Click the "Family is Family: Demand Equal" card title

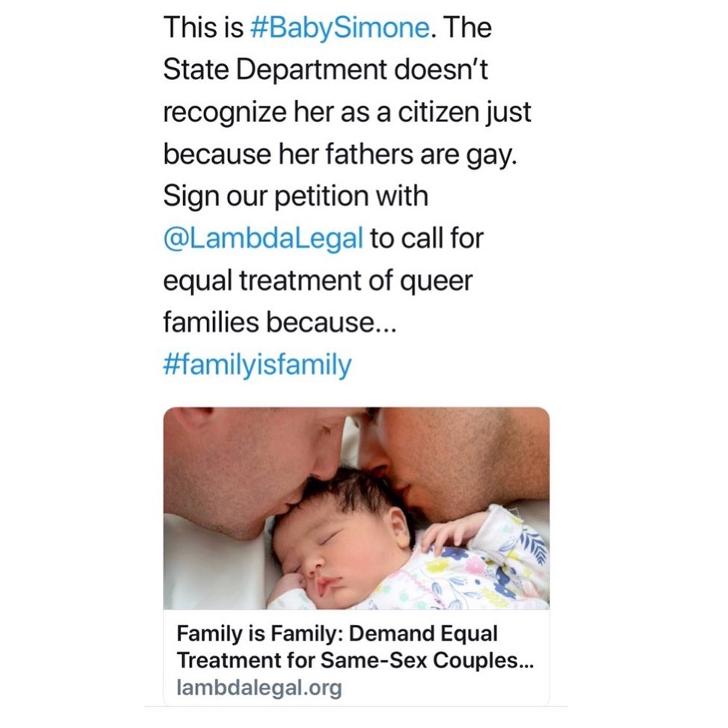[336, 634]
